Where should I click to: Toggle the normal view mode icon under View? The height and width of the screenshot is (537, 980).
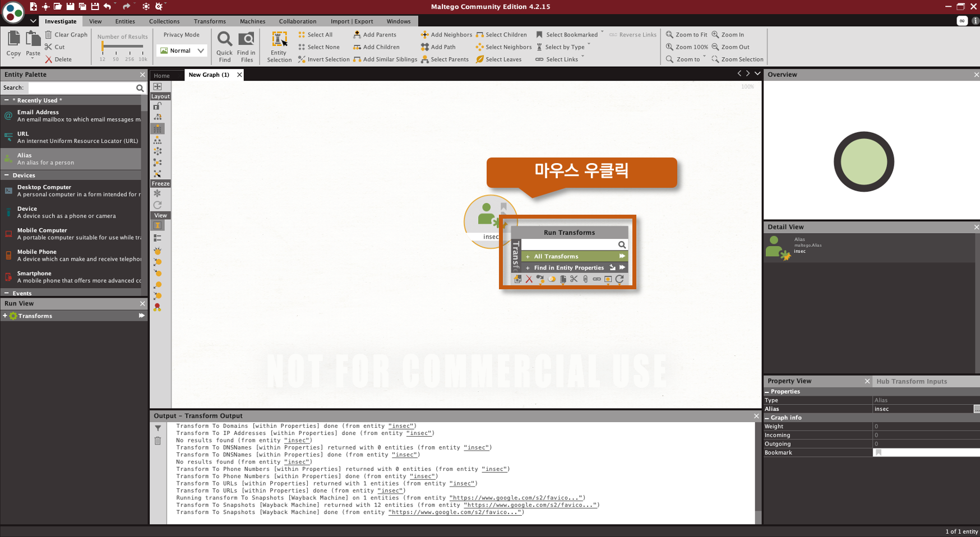click(158, 225)
